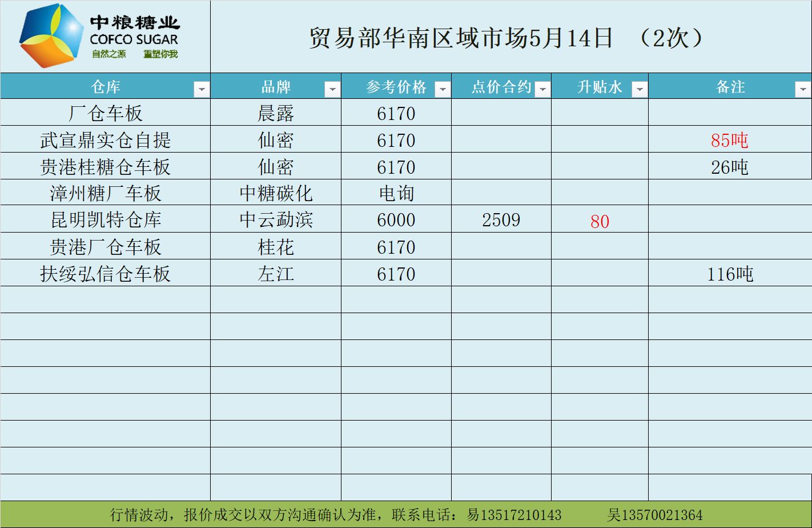Expand the 升贴水 column filter
This screenshot has width=812, height=528.
coord(640,89)
